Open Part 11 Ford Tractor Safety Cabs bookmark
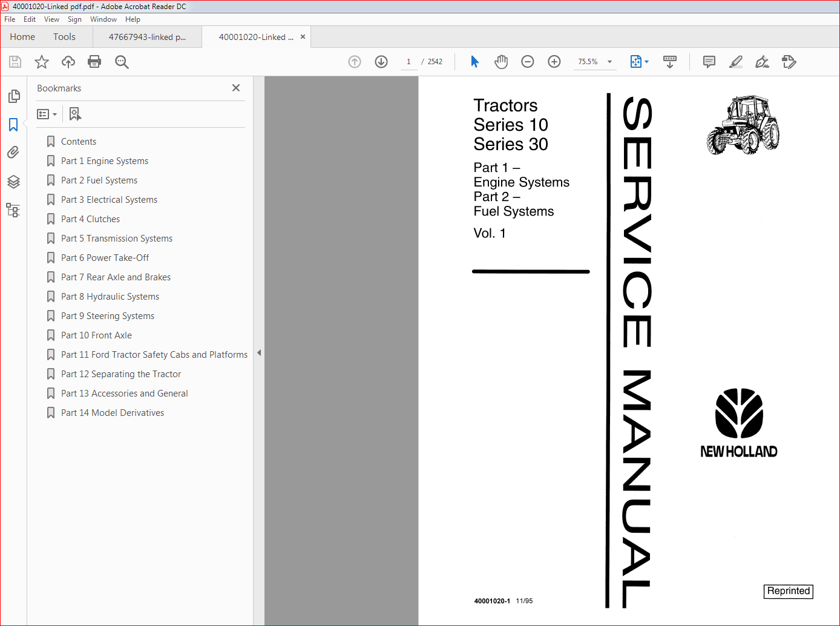The image size is (840, 626). 154,355
